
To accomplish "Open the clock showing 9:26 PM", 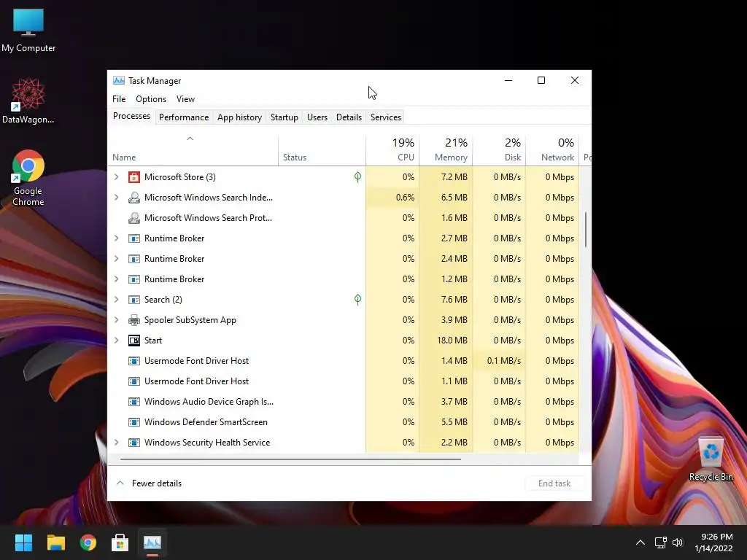I will tap(713, 542).
